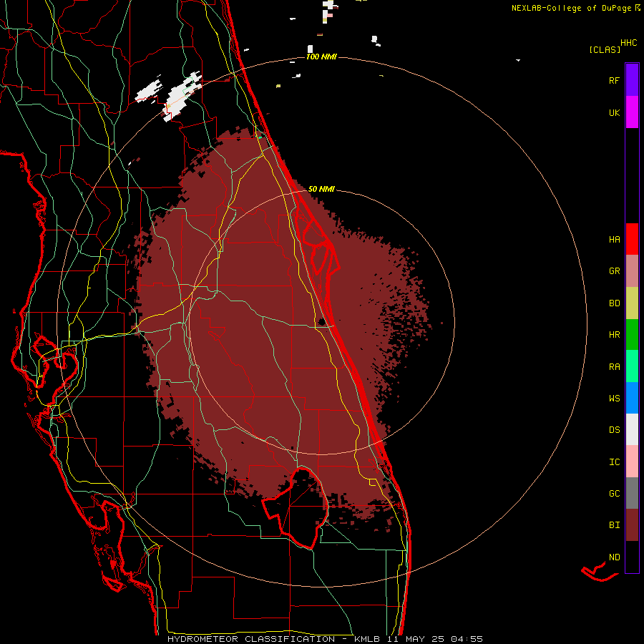The image size is (644, 644).
Task: Click the IC legend label
Action: click(x=614, y=462)
